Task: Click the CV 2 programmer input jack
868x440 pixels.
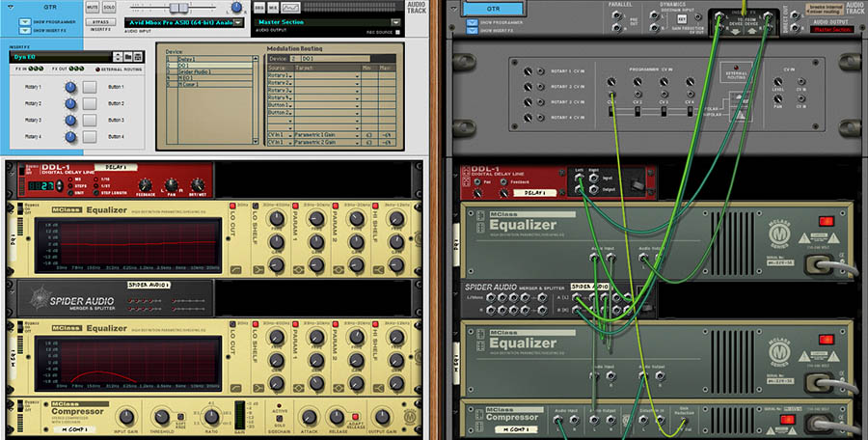Action: (637, 95)
